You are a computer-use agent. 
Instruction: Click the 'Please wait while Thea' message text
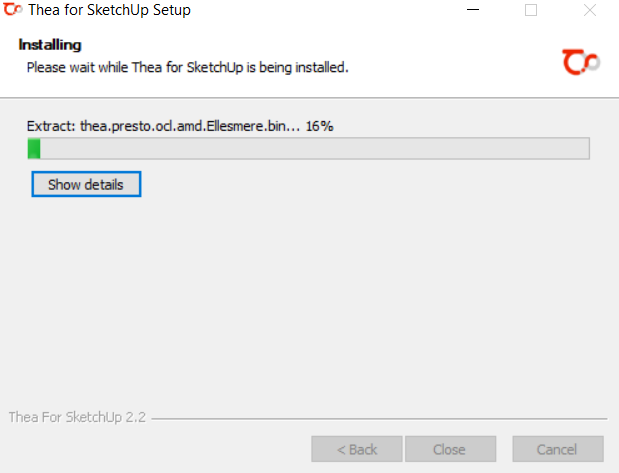click(188, 68)
